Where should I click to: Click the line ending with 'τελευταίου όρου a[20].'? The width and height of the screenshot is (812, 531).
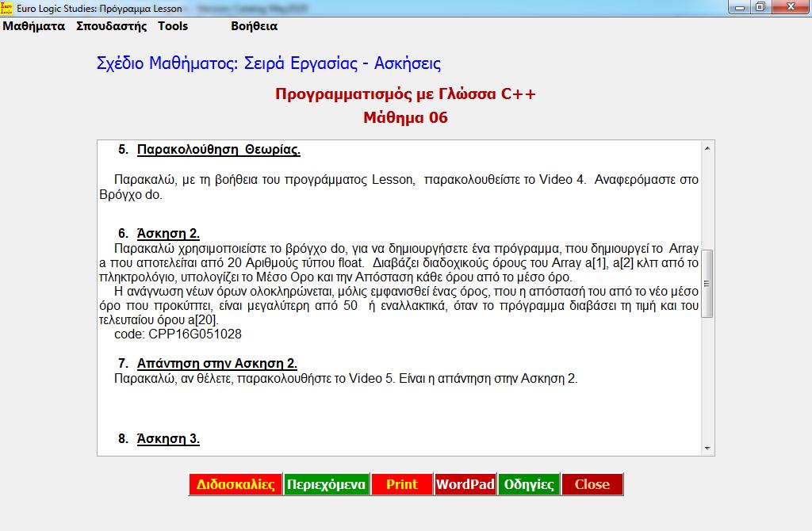coord(159,320)
